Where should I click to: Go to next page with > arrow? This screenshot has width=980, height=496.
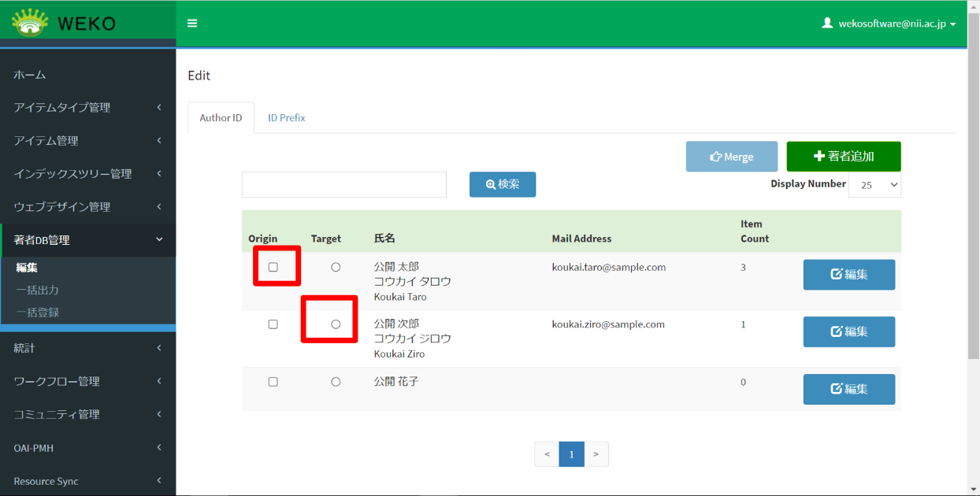(596, 454)
